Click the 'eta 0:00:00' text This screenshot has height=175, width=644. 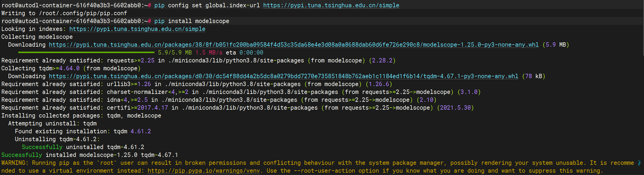click(x=245, y=52)
